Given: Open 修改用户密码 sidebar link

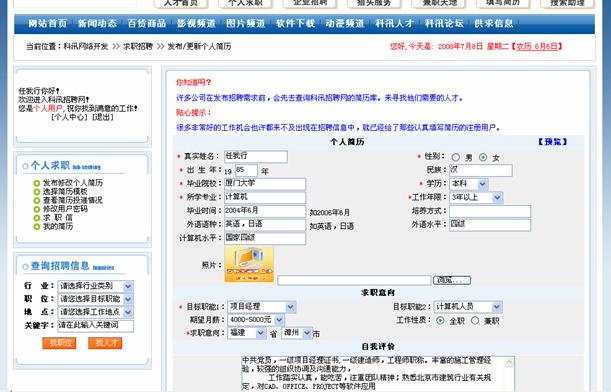Looking at the screenshot, I should tap(65, 209).
